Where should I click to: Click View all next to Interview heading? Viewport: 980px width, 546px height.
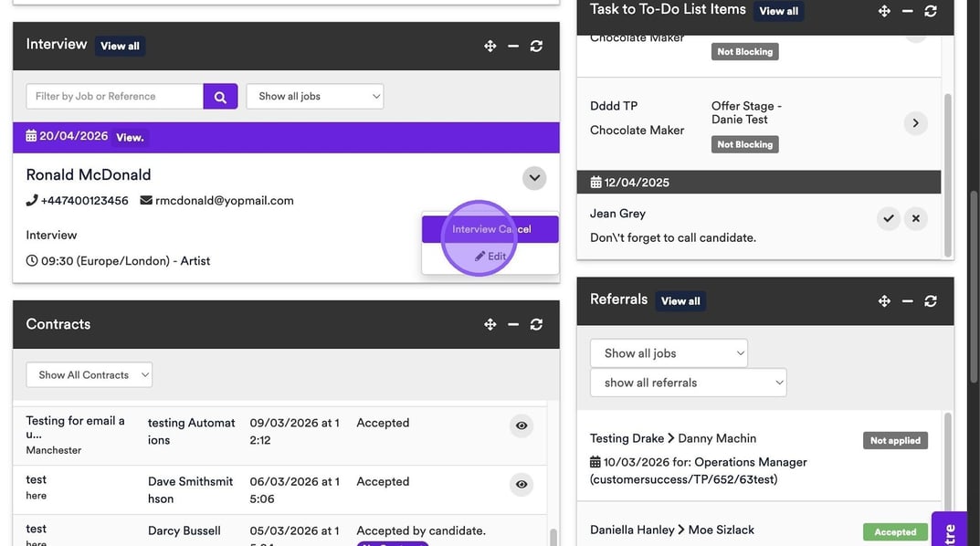click(120, 46)
